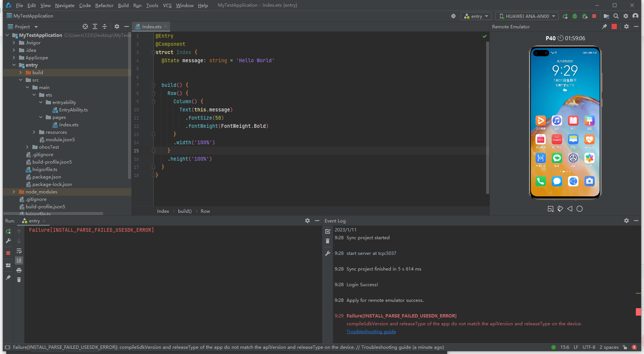Click UTF-8 encoding in status bar

coord(589,347)
